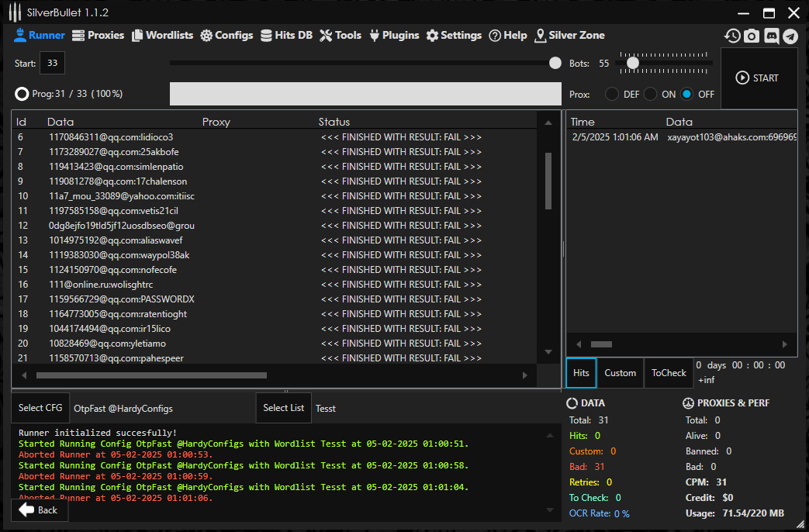This screenshot has width=809, height=532.
Task: Select the DEF proxy mode radio button
Action: 612,94
